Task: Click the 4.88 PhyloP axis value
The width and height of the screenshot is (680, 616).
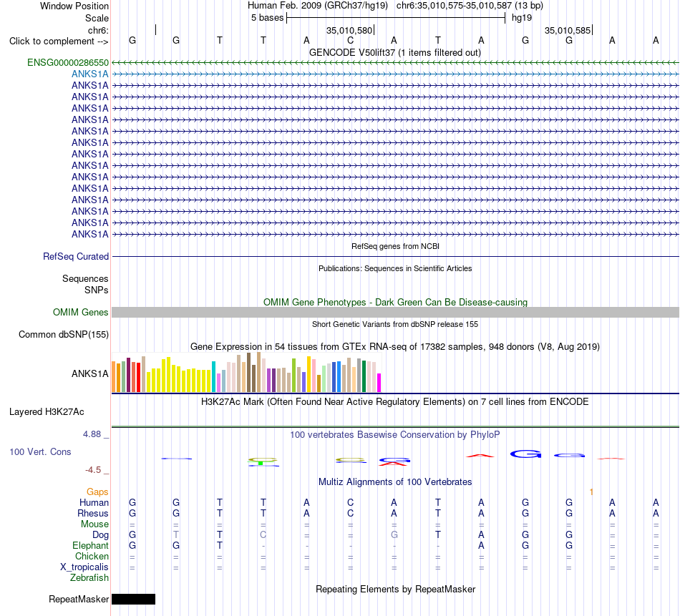Action: (x=92, y=434)
